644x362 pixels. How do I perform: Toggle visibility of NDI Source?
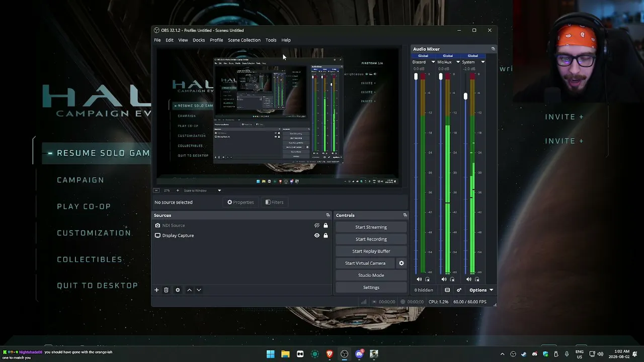(317, 226)
